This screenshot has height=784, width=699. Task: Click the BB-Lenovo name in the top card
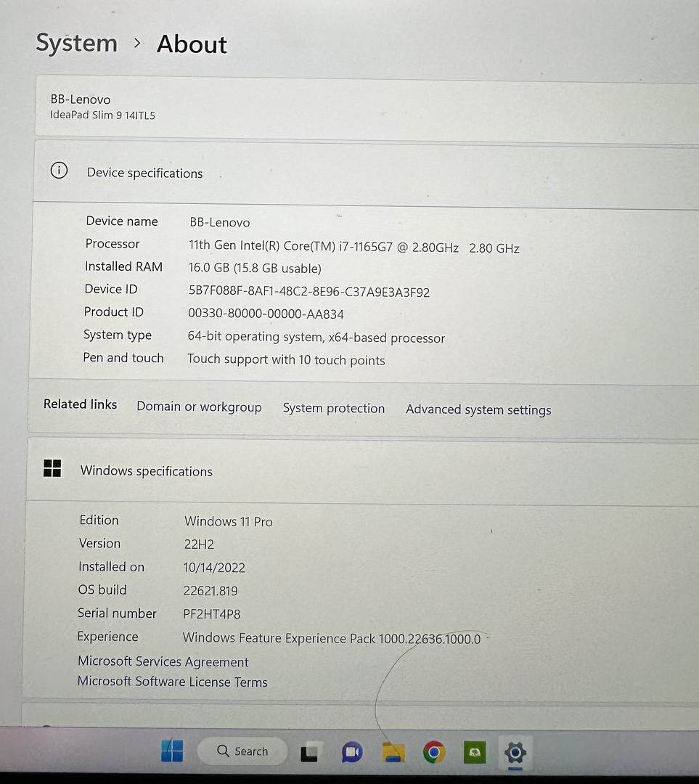[x=81, y=99]
